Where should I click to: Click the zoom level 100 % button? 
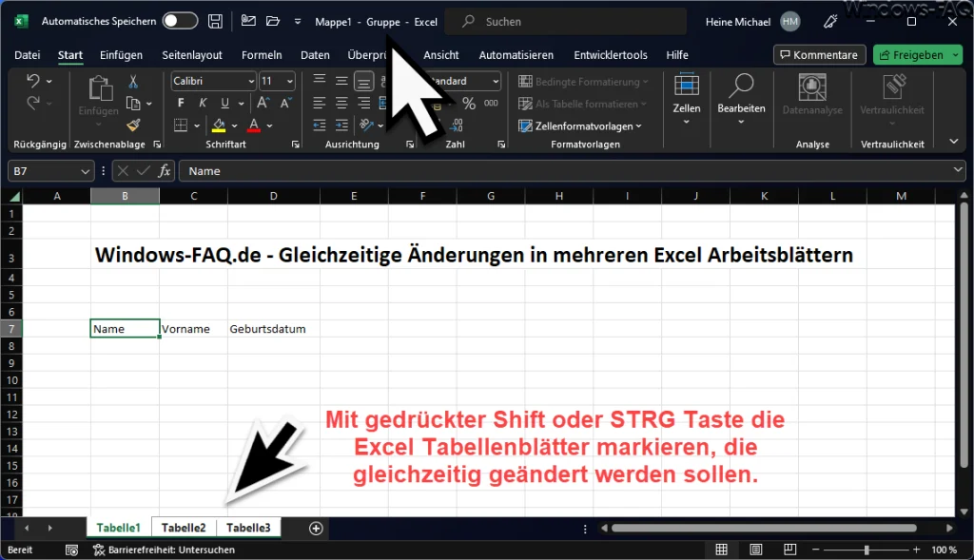coord(945,550)
